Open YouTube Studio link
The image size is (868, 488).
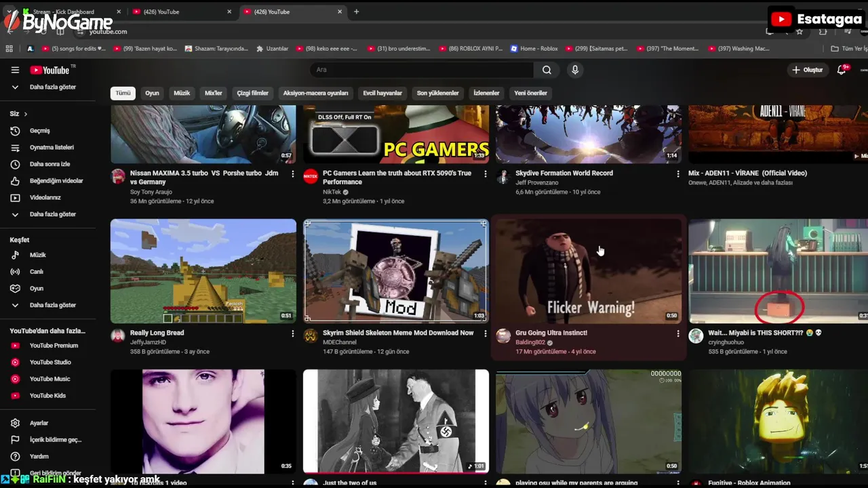[52, 363]
